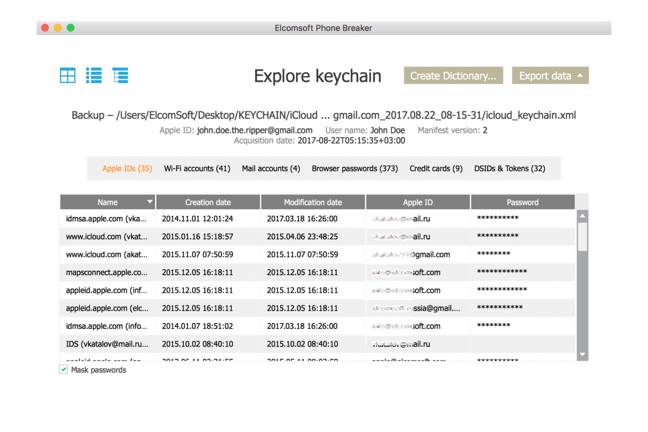Select the idmsa.apple.com (vka... row
This screenshot has width=648, height=432.
[x=317, y=219]
